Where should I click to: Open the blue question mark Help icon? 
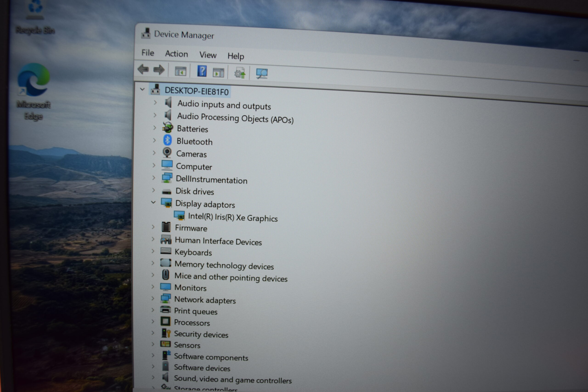pos(202,71)
